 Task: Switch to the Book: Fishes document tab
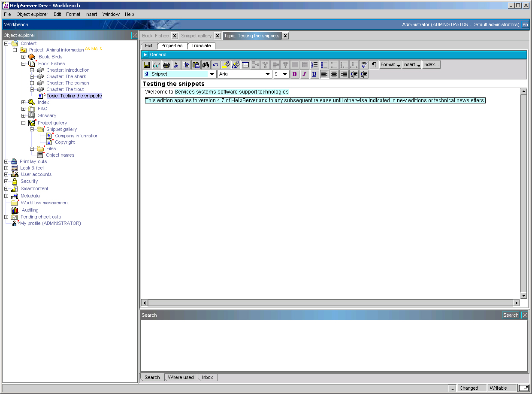155,36
